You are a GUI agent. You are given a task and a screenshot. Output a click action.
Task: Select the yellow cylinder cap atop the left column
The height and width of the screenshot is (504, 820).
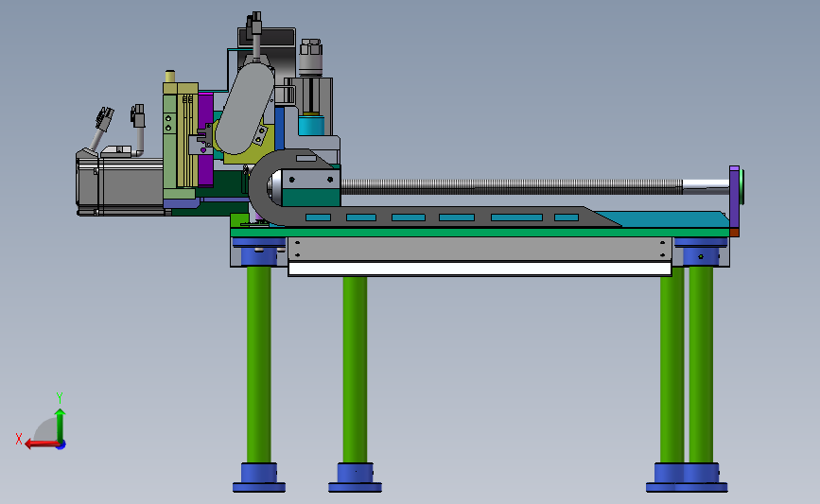click(170, 77)
